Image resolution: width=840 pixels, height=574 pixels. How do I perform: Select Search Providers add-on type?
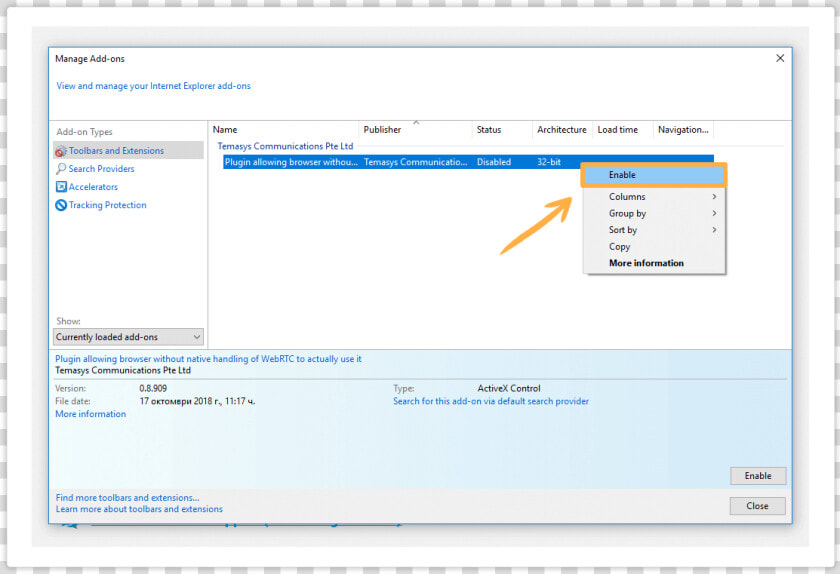pos(101,169)
